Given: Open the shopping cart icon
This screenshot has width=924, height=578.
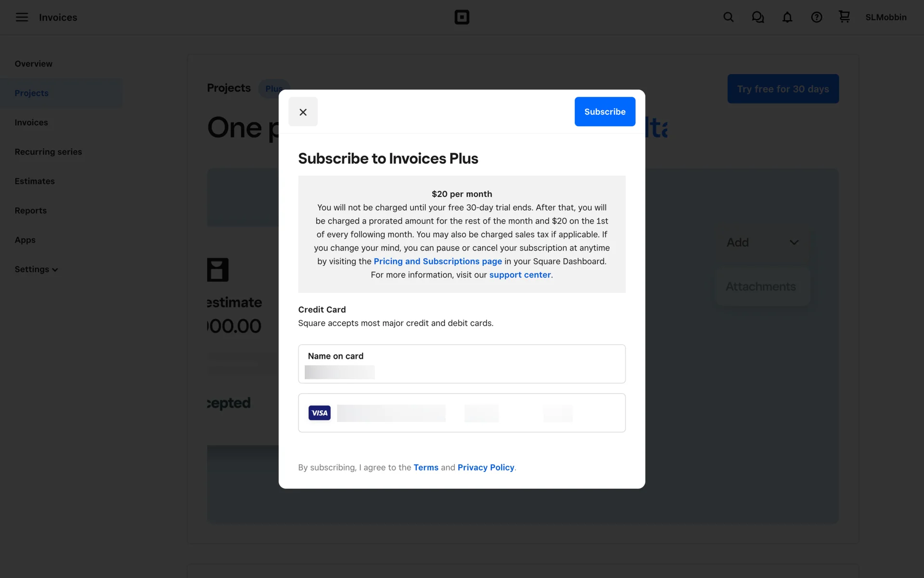Looking at the screenshot, I should (844, 17).
